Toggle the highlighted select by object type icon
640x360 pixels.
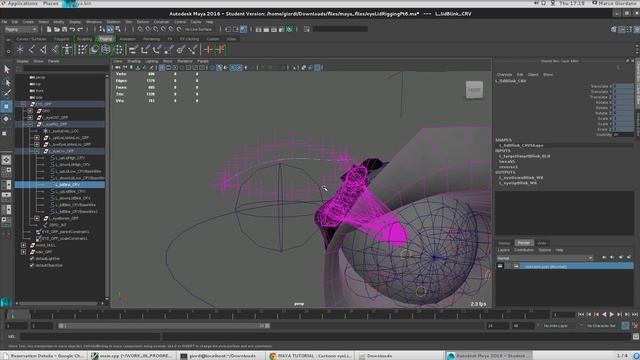[110, 29]
